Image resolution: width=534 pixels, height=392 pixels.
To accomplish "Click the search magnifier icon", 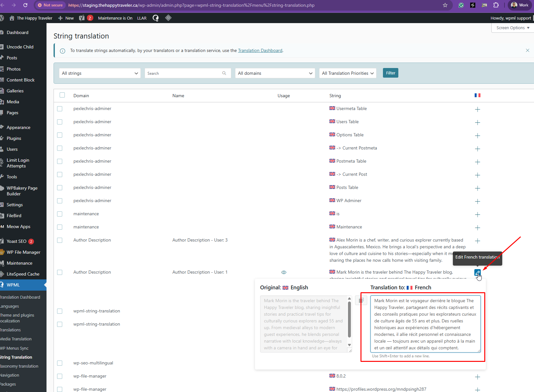I will tap(224, 73).
